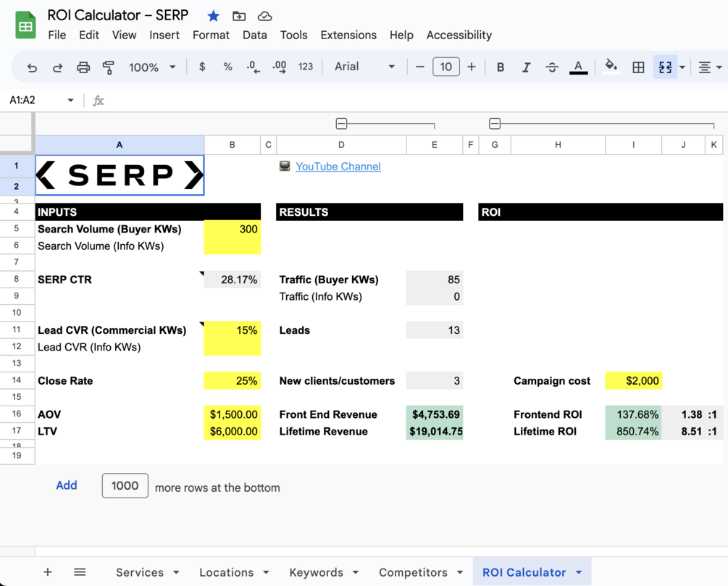Select the Lifetime ROI cell 850.74%

633,432
